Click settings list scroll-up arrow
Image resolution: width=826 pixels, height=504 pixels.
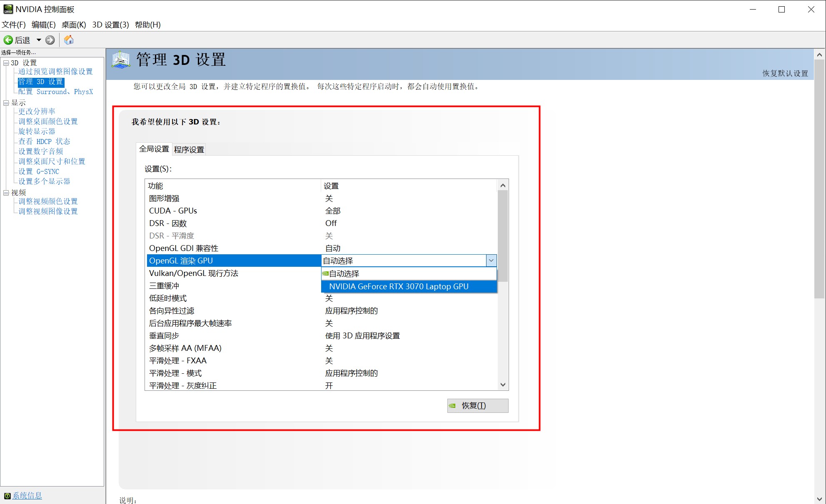point(503,185)
